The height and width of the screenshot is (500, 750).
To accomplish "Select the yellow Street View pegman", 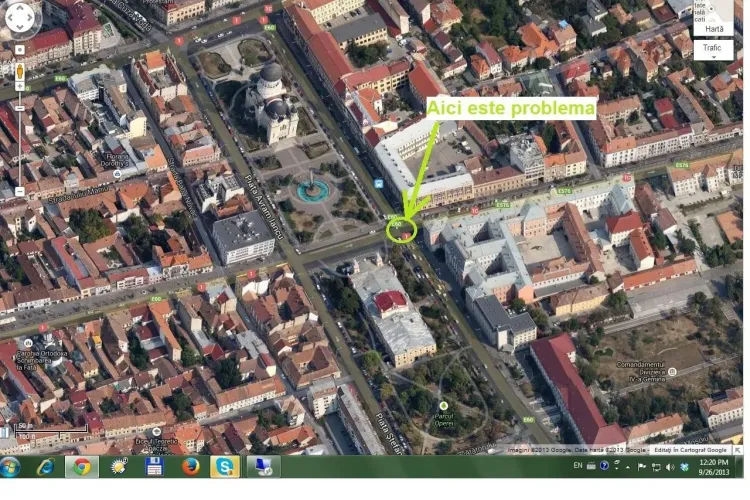I will 20,72.
